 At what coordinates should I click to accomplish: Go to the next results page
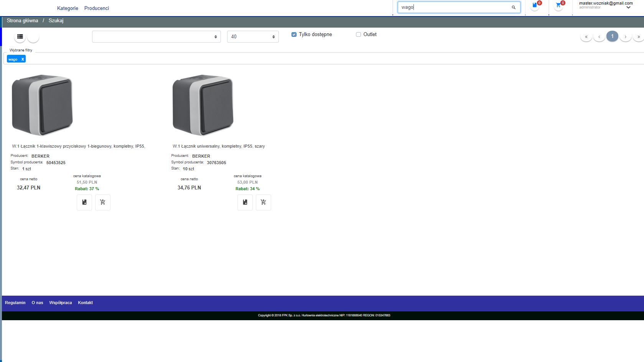[625, 37]
